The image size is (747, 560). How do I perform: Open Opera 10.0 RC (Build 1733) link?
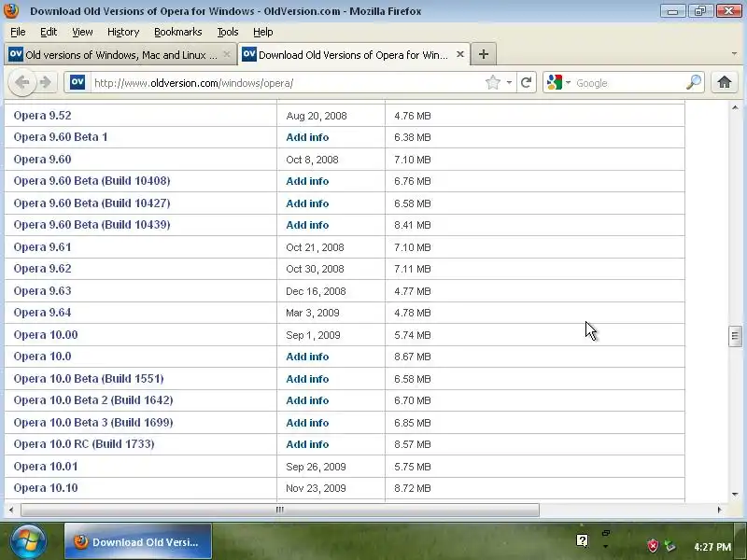coord(84,444)
